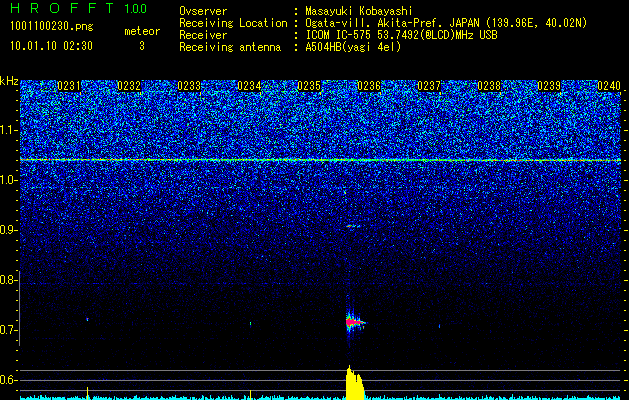This screenshot has height=400, width=629.
Task: Click the 0.7 frequency axis label
Action: (x=8, y=330)
